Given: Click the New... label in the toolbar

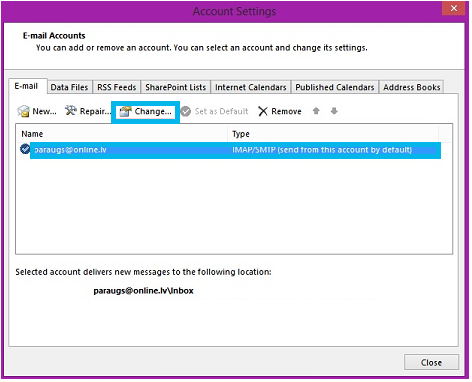Looking at the screenshot, I should [x=44, y=111].
